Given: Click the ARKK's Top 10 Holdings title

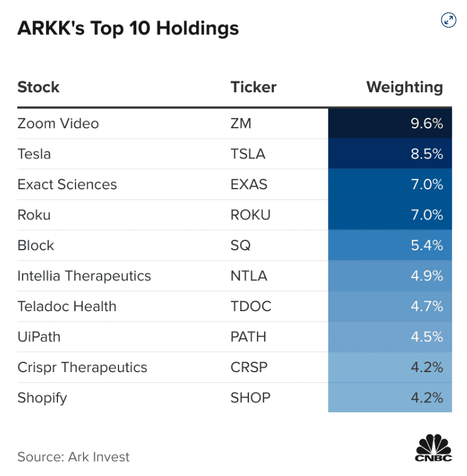Looking at the screenshot, I should click(128, 28).
